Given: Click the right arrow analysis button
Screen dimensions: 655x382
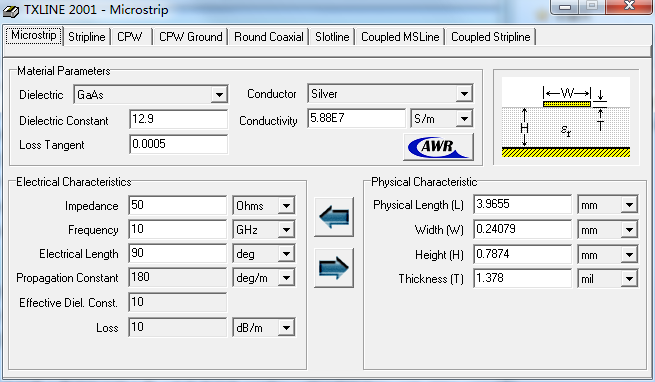Looking at the screenshot, I should click(x=334, y=268).
